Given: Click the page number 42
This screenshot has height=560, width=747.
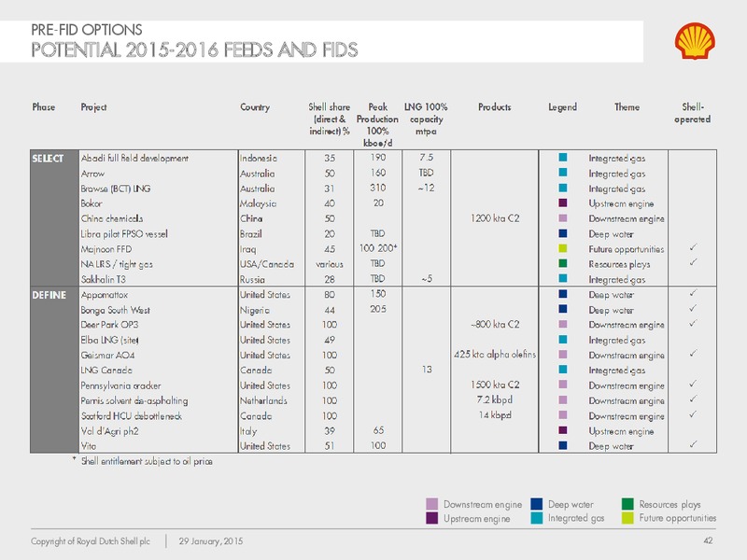Looking at the screenshot, I should [x=708, y=540].
